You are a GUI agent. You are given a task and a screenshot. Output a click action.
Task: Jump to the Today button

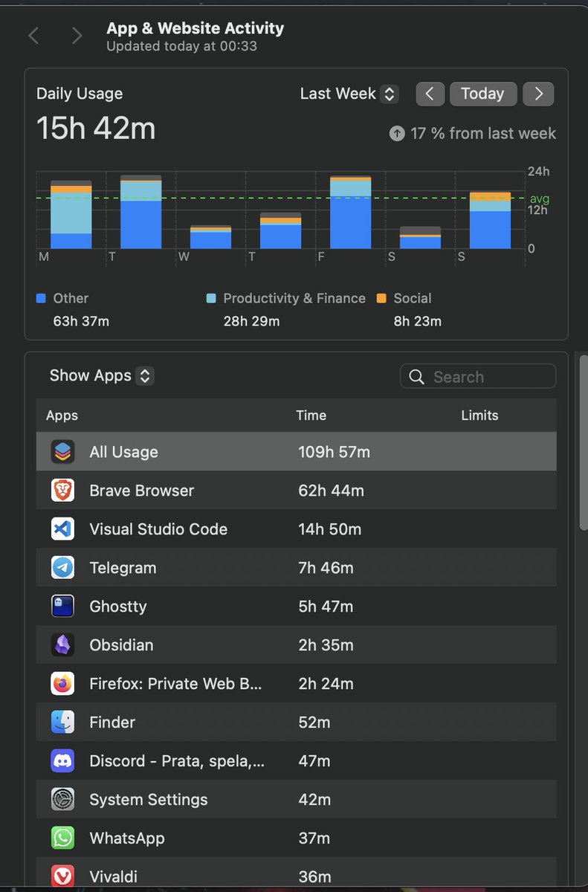point(482,94)
